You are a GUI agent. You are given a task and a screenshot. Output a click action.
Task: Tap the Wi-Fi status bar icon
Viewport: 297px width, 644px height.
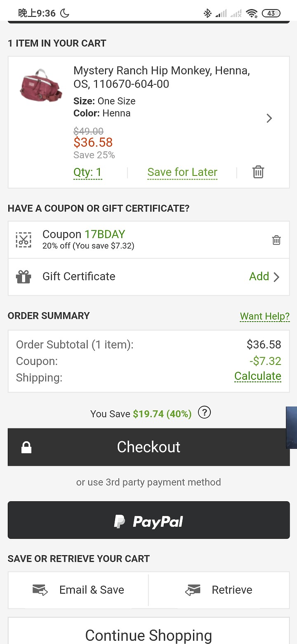(252, 14)
